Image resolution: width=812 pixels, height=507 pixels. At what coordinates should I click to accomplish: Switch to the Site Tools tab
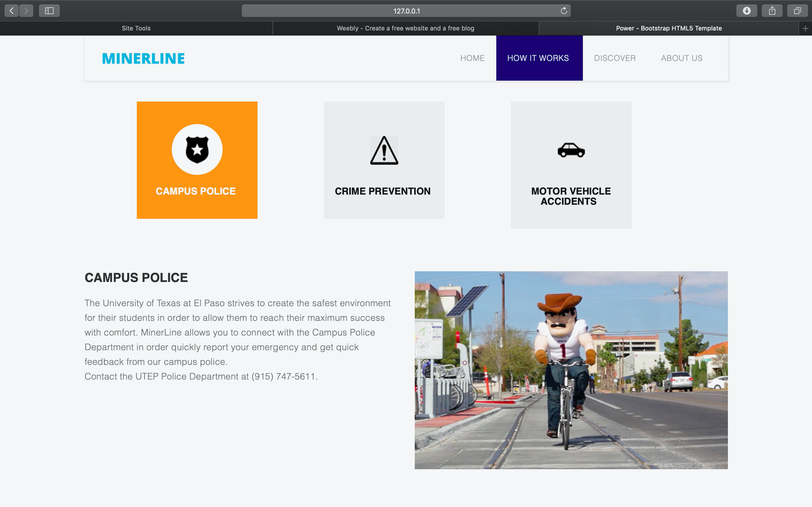tap(136, 28)
